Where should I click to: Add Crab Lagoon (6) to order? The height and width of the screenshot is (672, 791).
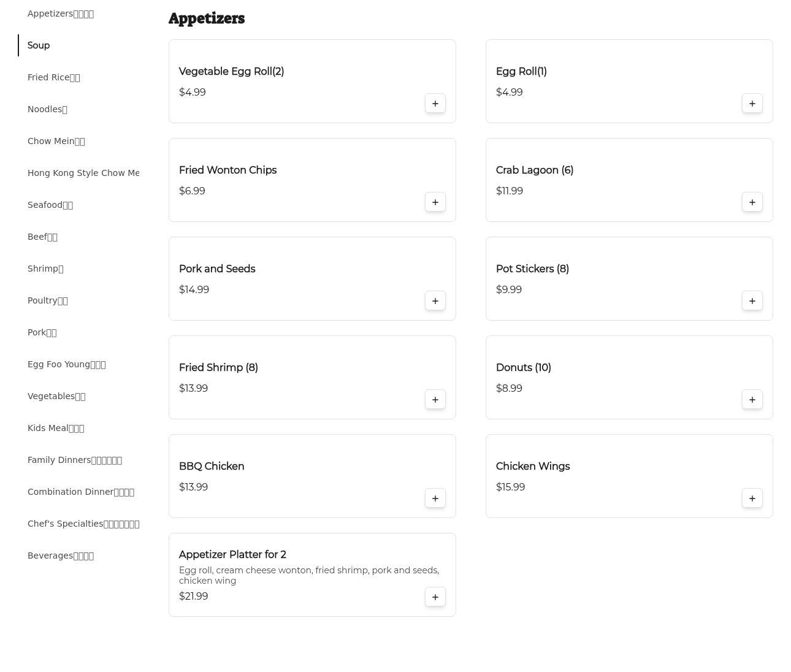point(752,202)
